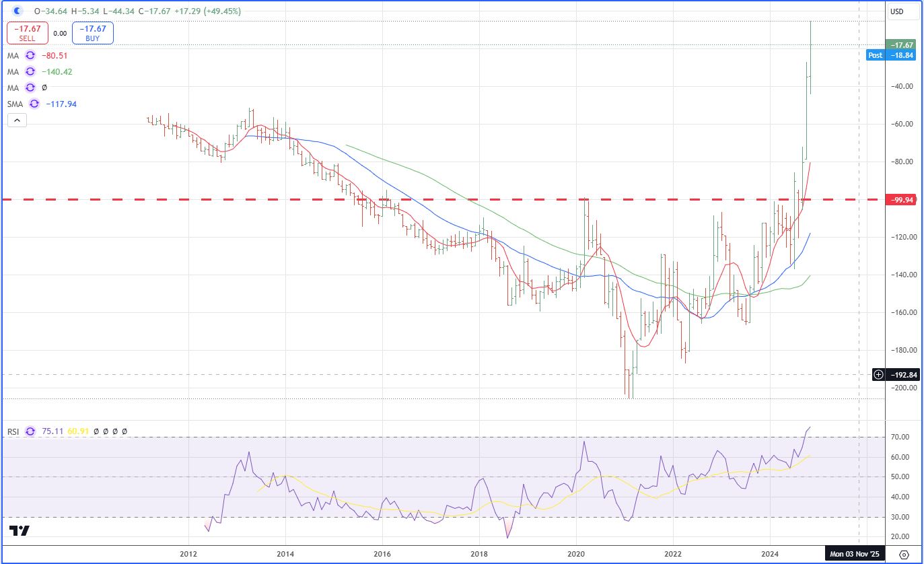Click the RSI indicator refresh icon
924x564 pixels.
click(x=30, y=431)
